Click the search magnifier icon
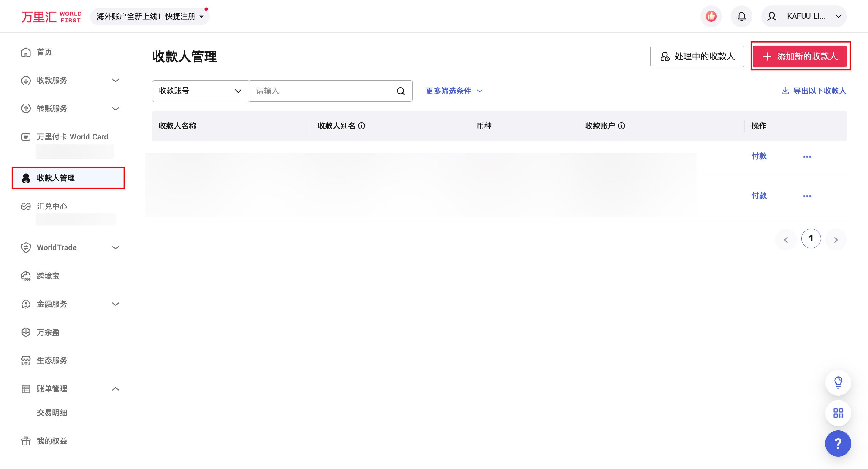 (x=400, y=91)
